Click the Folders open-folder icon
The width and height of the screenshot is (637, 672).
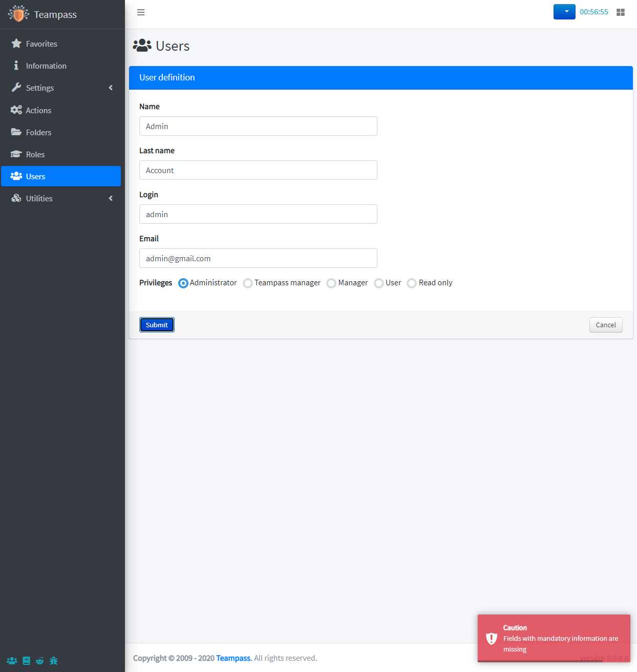(x=16, y=132)
